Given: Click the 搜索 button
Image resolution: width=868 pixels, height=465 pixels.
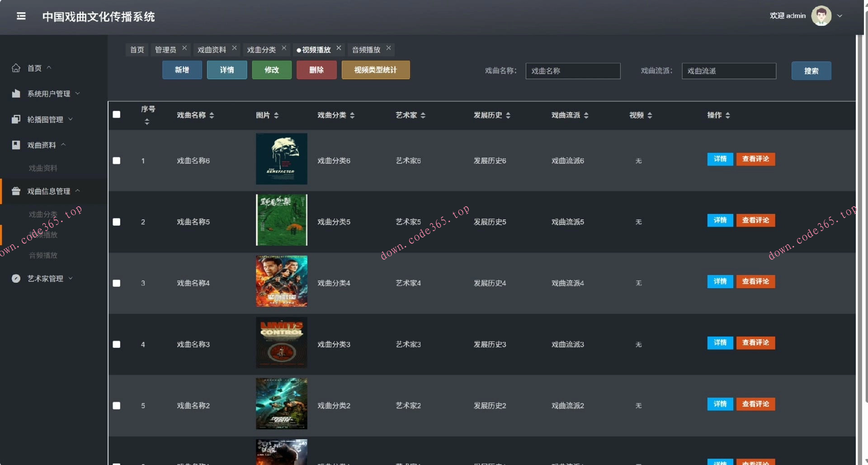Looking at the screenshot, I should pos(811,71).
